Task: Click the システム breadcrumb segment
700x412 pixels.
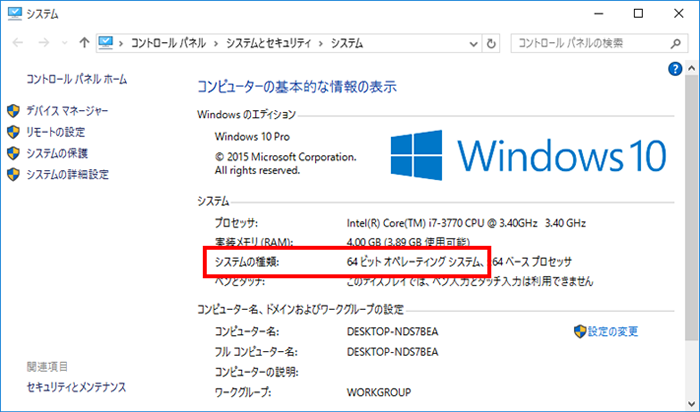Action: (x=347, y=43)
